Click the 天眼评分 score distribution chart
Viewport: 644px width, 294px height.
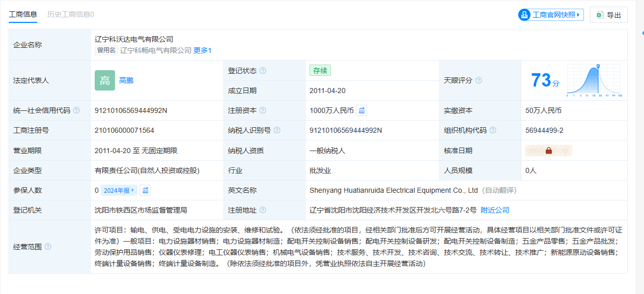(x=594, y=80)
